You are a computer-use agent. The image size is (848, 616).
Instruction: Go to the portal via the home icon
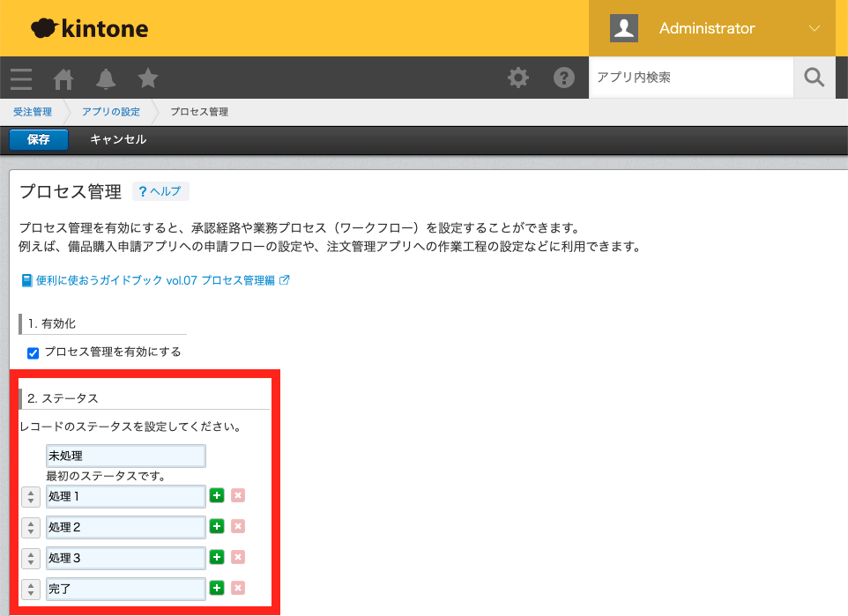click(63, 78)
